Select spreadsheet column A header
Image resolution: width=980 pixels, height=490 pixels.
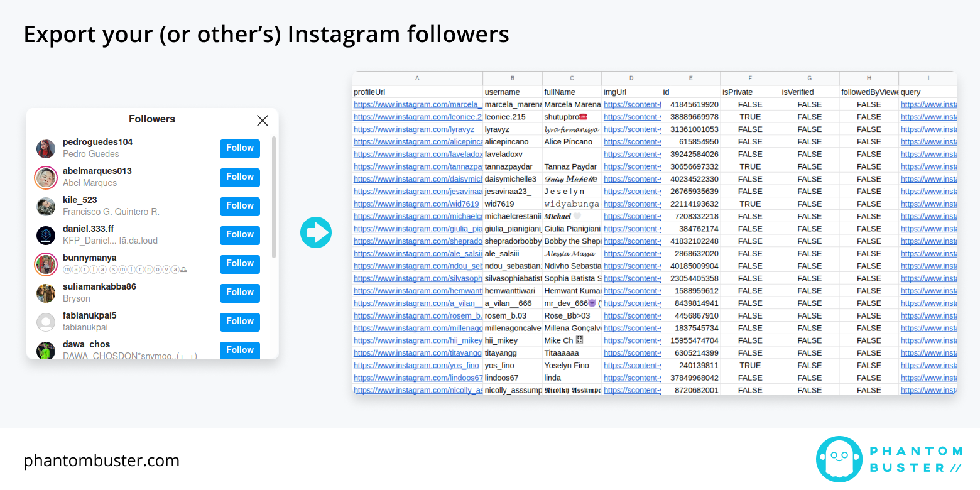pyautogui.click(x=418, y=79)
